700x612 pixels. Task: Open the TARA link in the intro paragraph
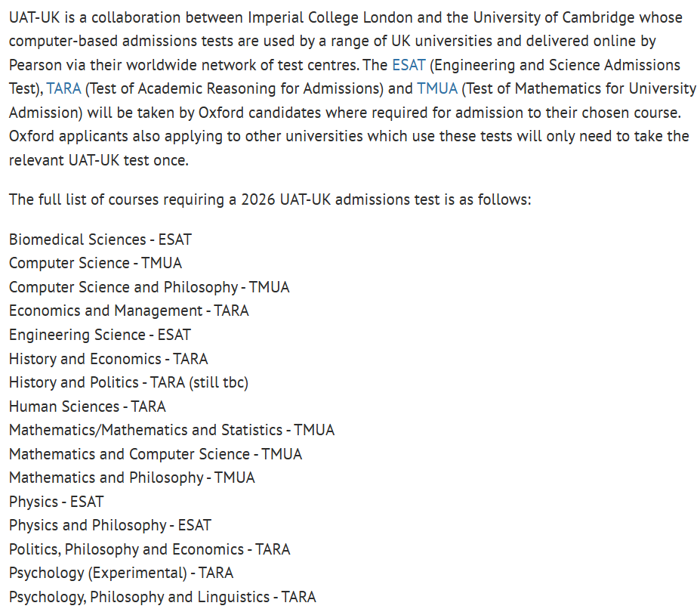[63, 89]
